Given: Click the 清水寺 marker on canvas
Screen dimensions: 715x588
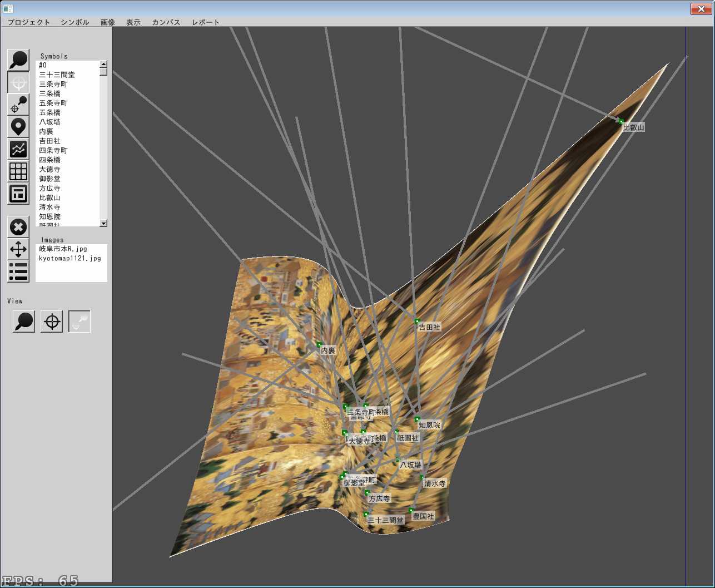Looking at the screenshot, I should [422, 477].
